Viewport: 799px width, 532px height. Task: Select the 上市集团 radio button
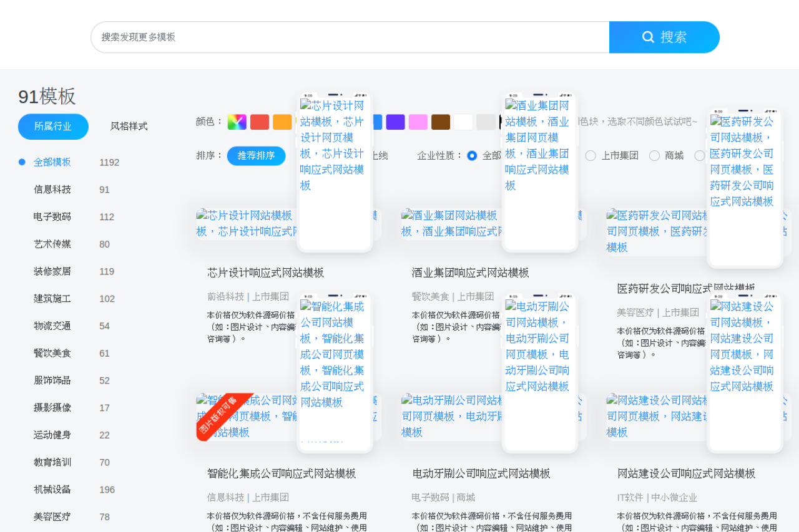coord(591,156)
